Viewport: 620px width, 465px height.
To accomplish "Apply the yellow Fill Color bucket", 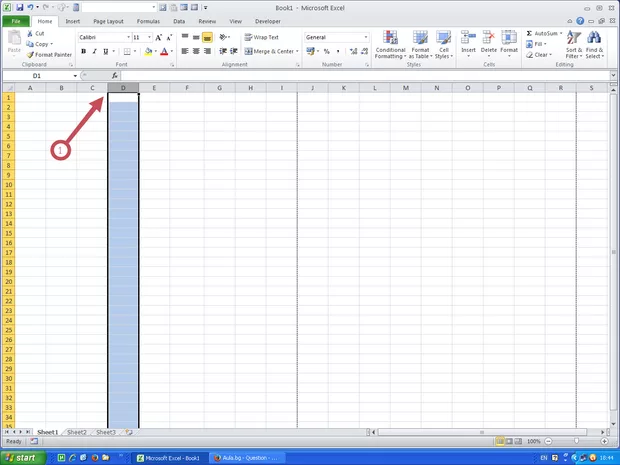I will [148, 51].
